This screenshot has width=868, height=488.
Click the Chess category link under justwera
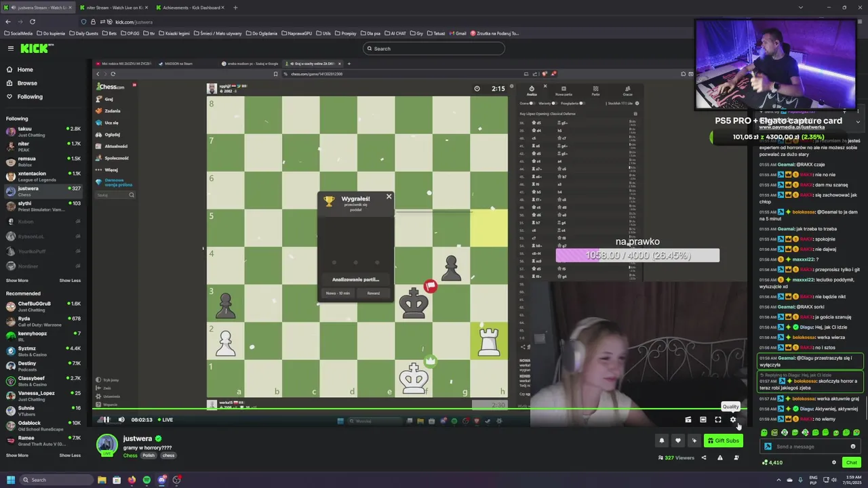click(x=130, y=455)
